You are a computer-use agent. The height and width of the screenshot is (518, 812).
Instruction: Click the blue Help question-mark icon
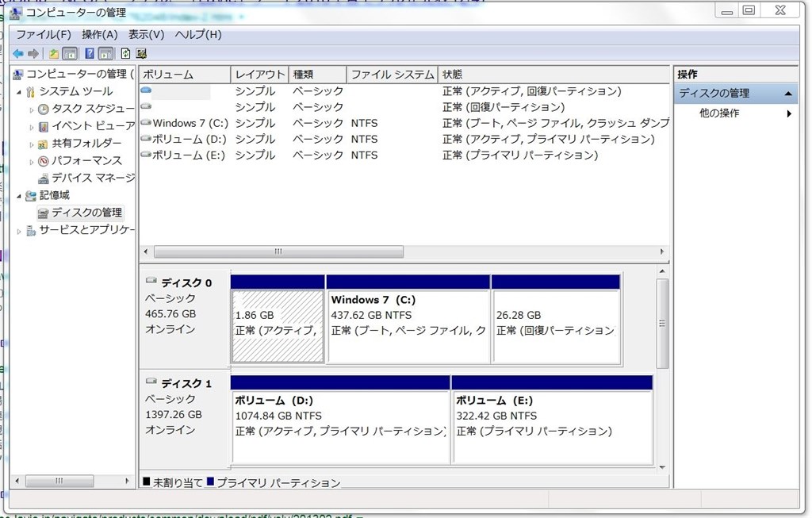pyautogui.click(x=90, y=53)
